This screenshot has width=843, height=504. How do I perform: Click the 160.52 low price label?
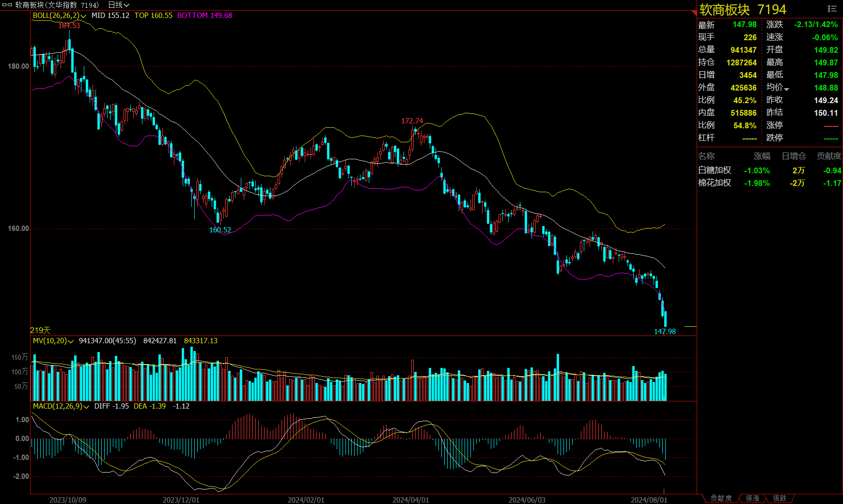220,230
